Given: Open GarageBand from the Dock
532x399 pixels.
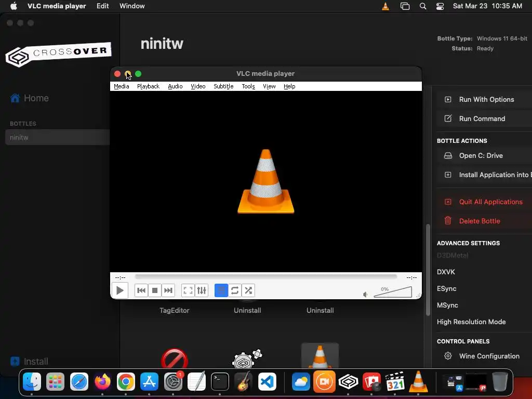Looking at the screenshot, I should tap(243, 381).
